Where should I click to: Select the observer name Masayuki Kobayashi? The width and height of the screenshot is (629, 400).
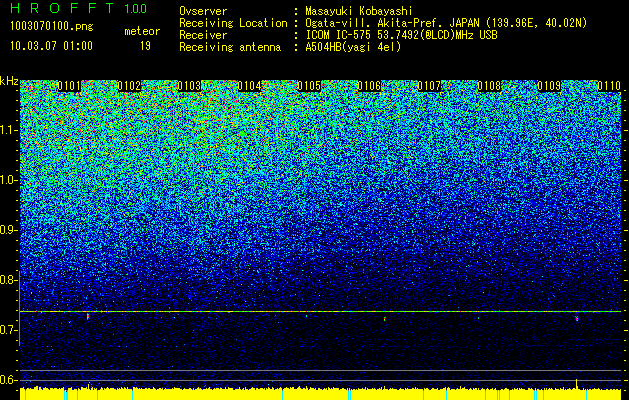[x=359, y=12]
